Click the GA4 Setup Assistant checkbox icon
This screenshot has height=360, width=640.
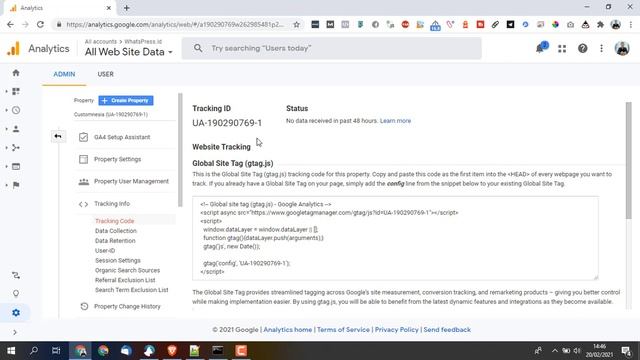(83, 137)
